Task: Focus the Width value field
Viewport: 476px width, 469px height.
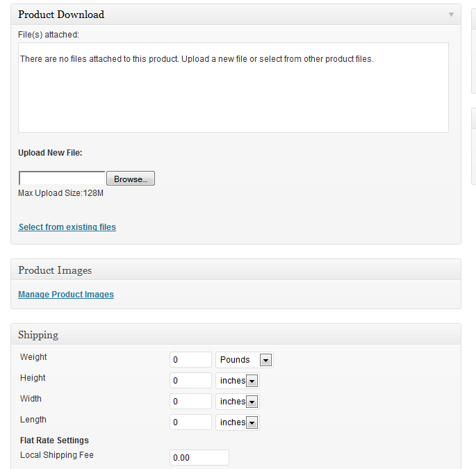Action: click(190, 402)
